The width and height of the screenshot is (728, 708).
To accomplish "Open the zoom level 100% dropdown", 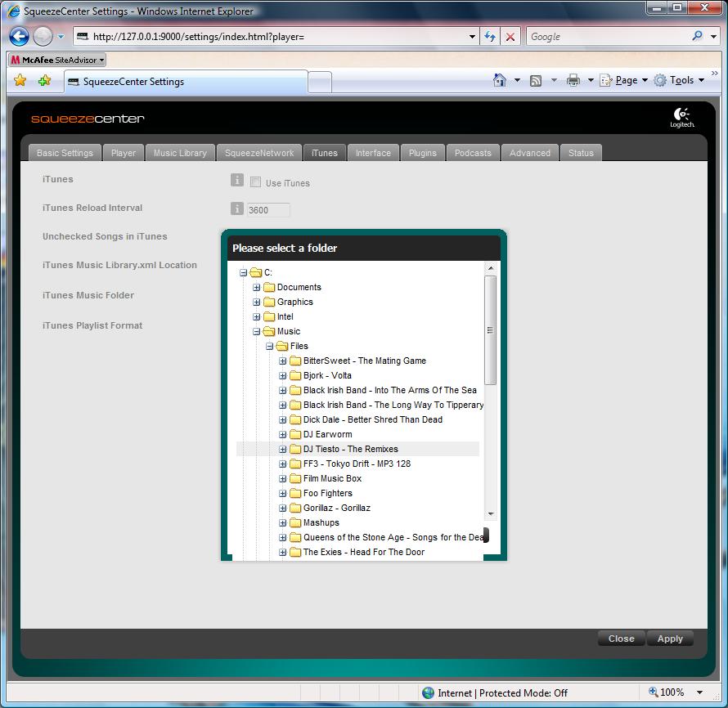I will click(699, 692).
